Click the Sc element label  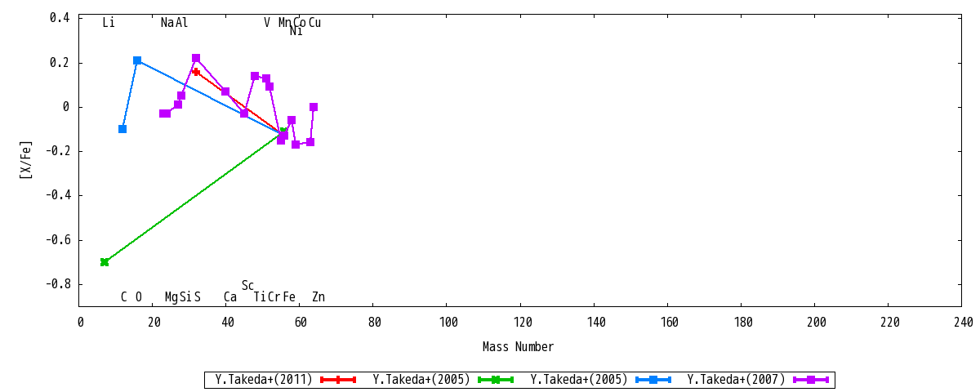pyautogui.click(x=247, y=286)
